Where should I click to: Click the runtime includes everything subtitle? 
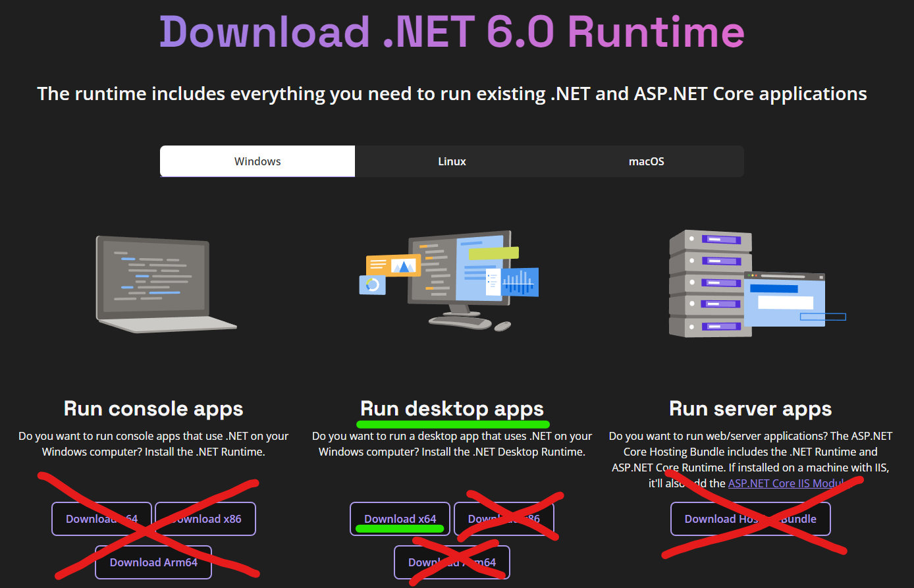(452, 94)
